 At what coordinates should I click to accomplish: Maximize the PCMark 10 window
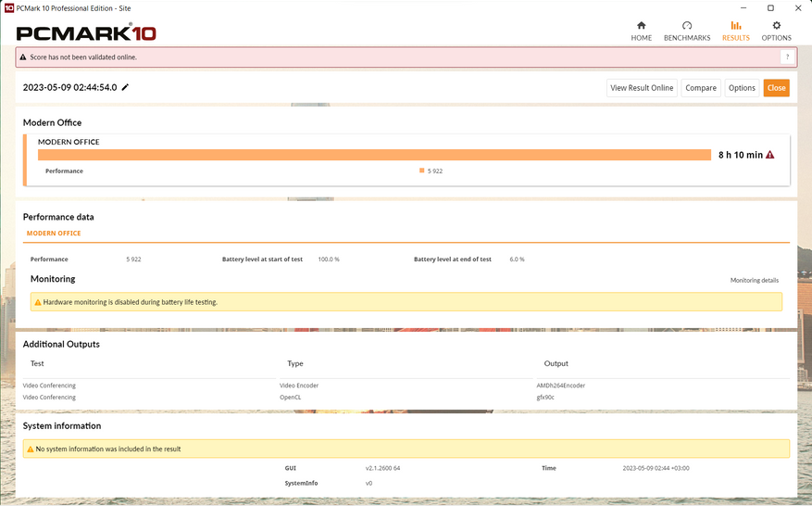pos(770,7)
